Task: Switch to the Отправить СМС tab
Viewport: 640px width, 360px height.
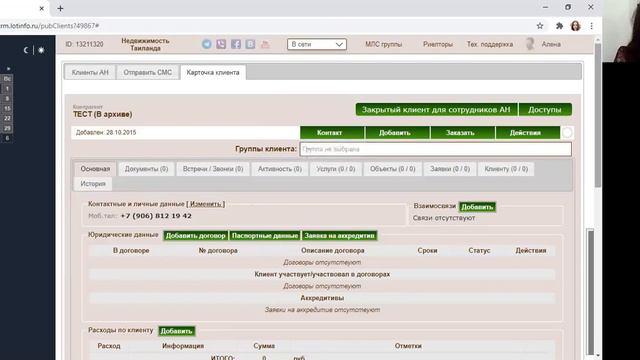Action: point(148,72)
